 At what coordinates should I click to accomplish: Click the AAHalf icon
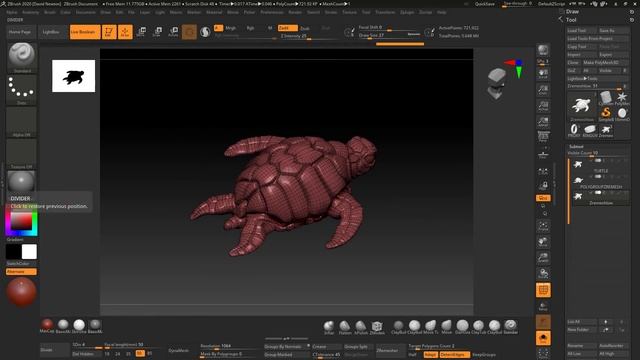(x=543, y=122)
